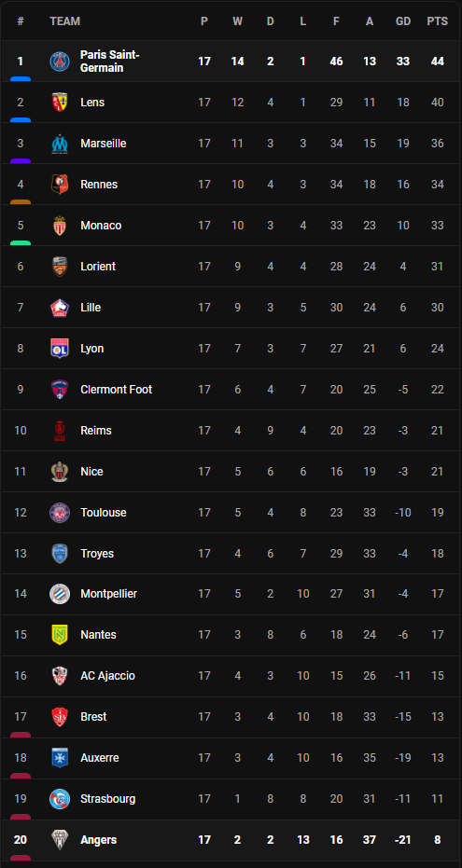
Task: Click the Nantes yellow crest
Action: point(60,635)
